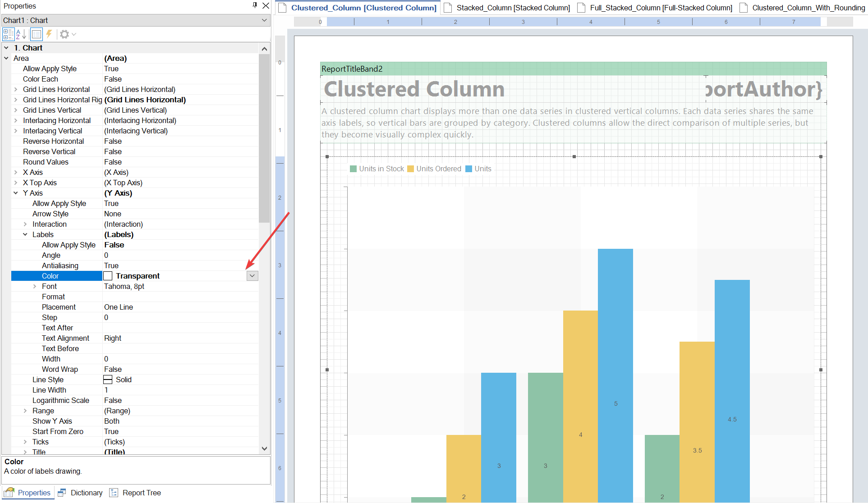
Task: Show the properties tab icon
Action: pos(37,34)
